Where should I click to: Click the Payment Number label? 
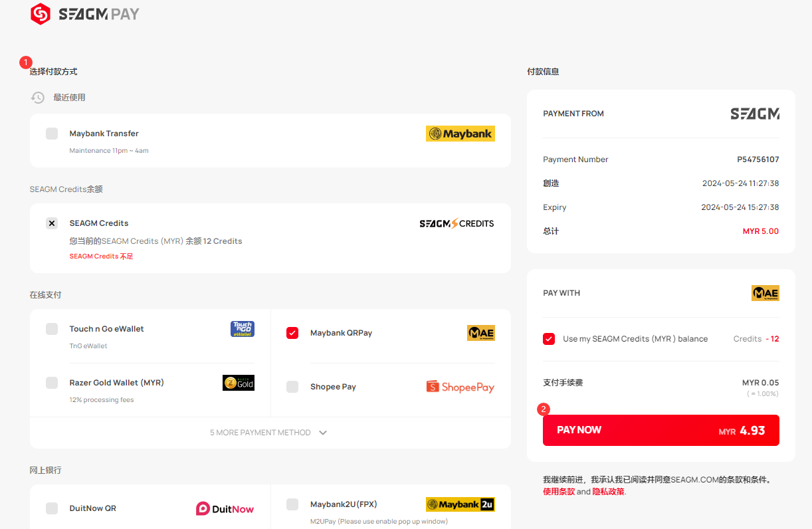coord(575,159)
